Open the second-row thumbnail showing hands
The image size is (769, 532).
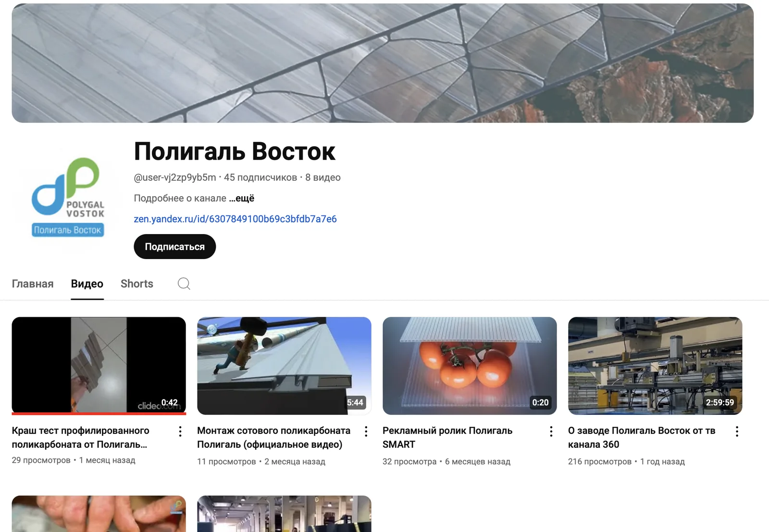[99, 514]
